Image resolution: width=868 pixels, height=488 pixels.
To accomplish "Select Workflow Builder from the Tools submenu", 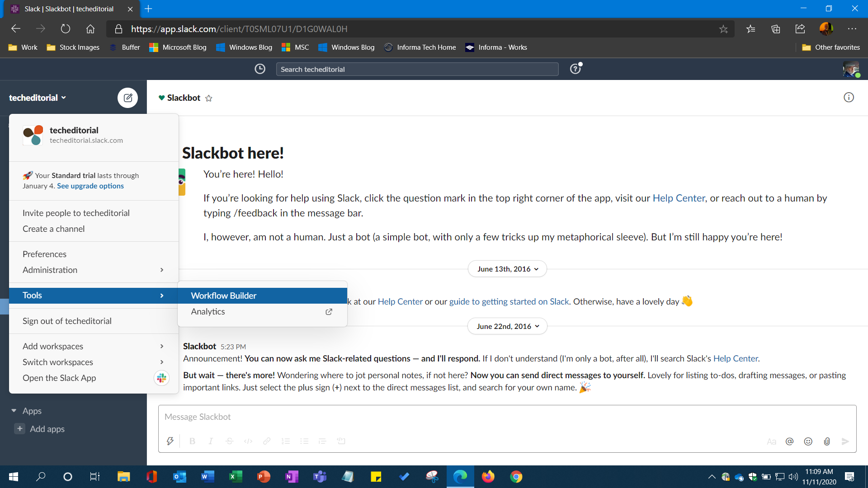I will pos(223,296).
